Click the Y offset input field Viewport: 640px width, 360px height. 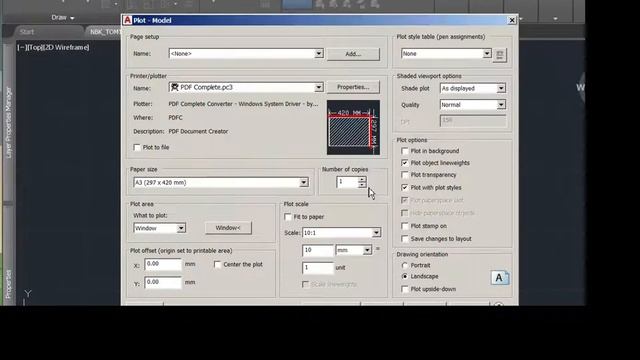(x=163, y=282)
